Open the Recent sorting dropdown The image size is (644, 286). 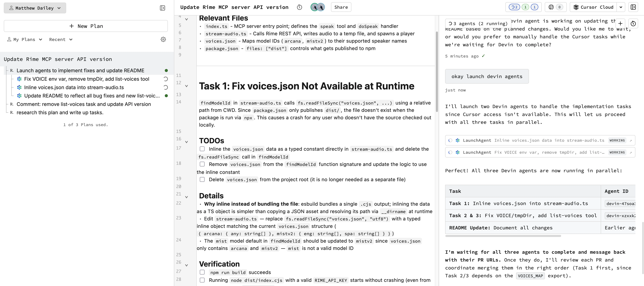click(x=60, y=39)
